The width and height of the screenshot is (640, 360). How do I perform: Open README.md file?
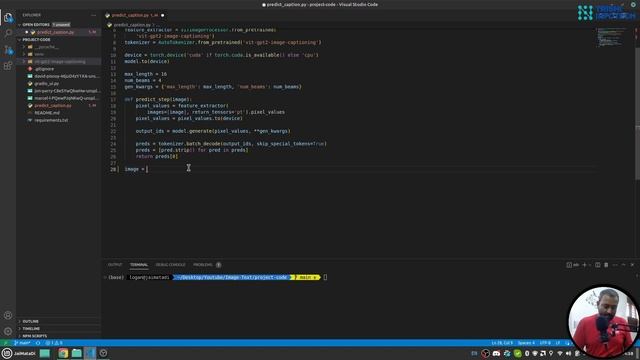tap(47, 113)
